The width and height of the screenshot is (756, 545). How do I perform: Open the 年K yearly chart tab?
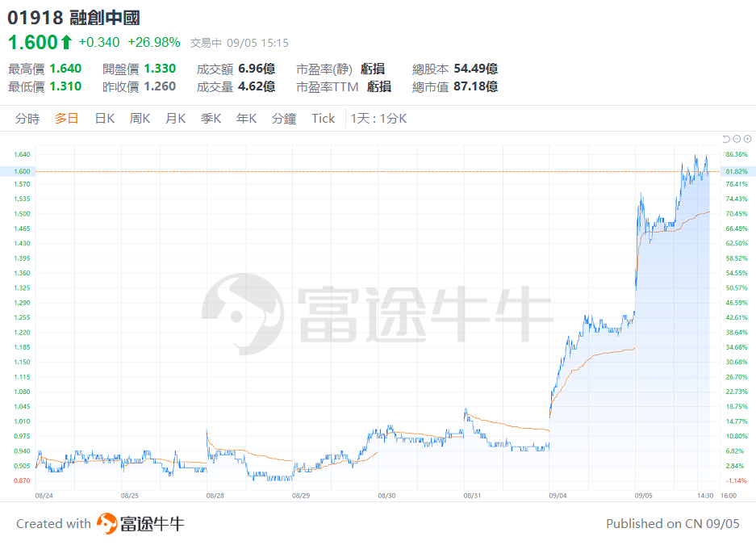[246, 119]
